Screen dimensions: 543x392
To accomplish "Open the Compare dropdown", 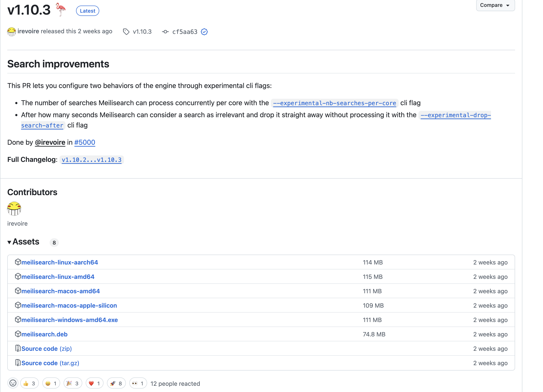I will click(x=495, y=5).
